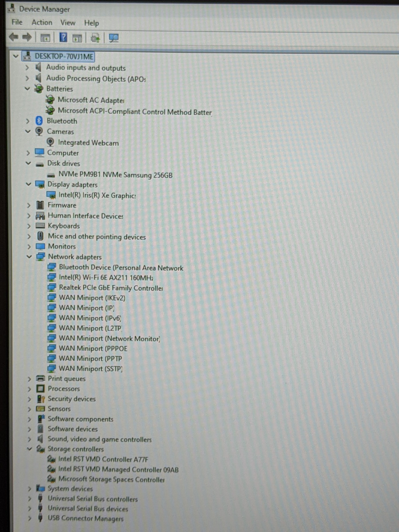Open the View menu
The height and width of the screenshot is (532, 399).
68,23
